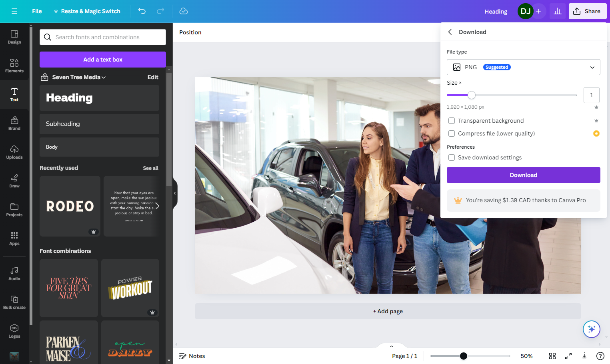Viewport: 610px width, 364px height.
Task: Open the Text sidebar tab
Action: click(14, 95)
